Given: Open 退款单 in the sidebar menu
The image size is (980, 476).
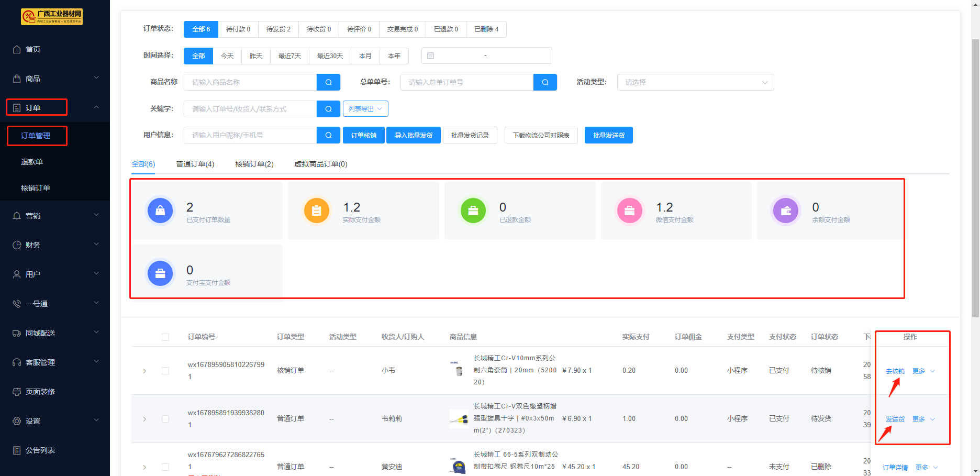Looking at the screenshot, I should click(x=32, y=162).
